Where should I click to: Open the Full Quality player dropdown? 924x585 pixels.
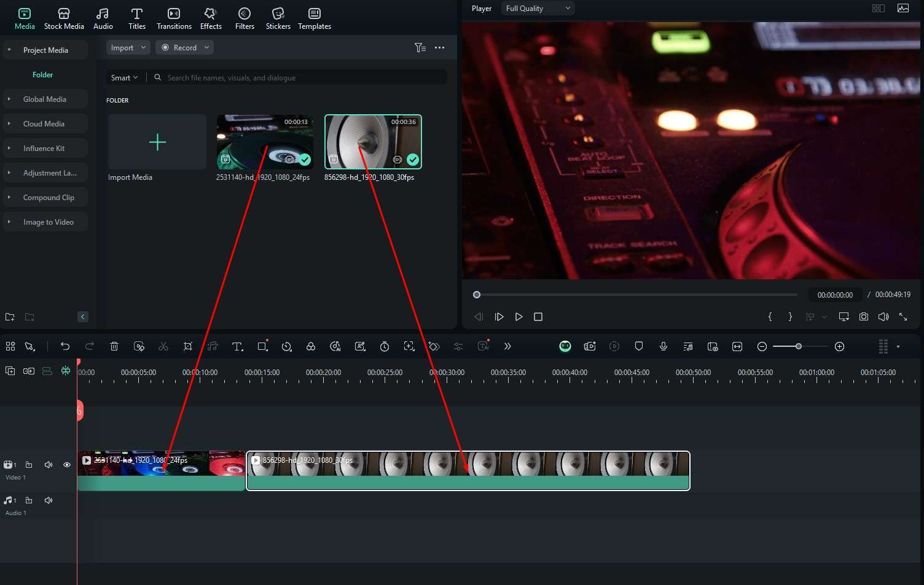pos(538,8)
